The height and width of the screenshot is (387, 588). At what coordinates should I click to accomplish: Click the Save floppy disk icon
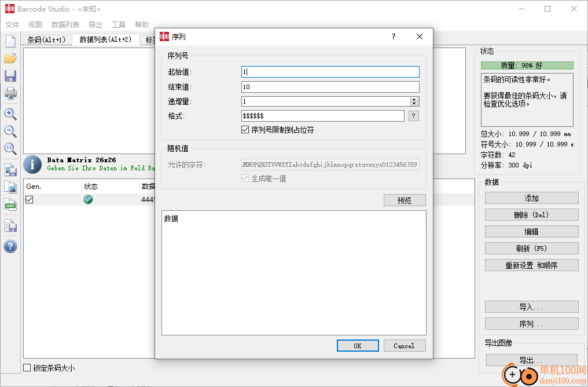[10, 76]
